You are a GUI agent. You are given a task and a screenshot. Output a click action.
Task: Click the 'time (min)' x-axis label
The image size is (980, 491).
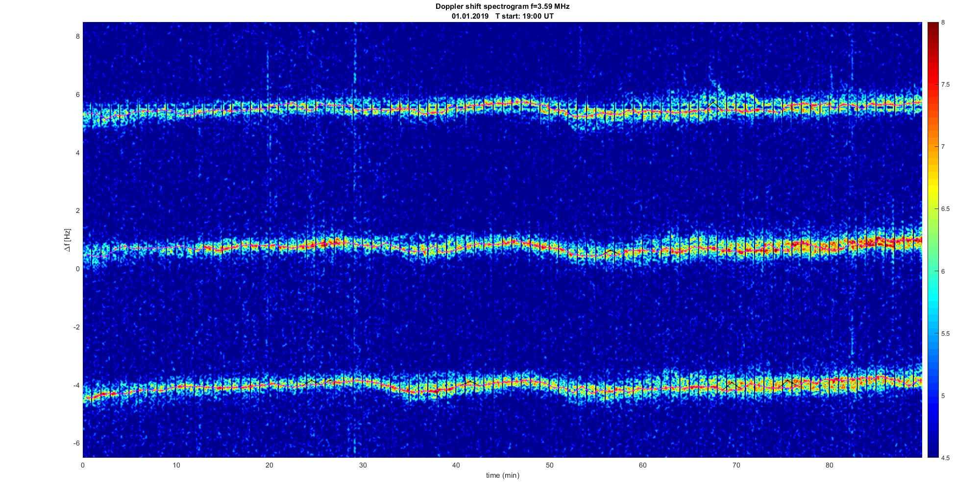502,475
